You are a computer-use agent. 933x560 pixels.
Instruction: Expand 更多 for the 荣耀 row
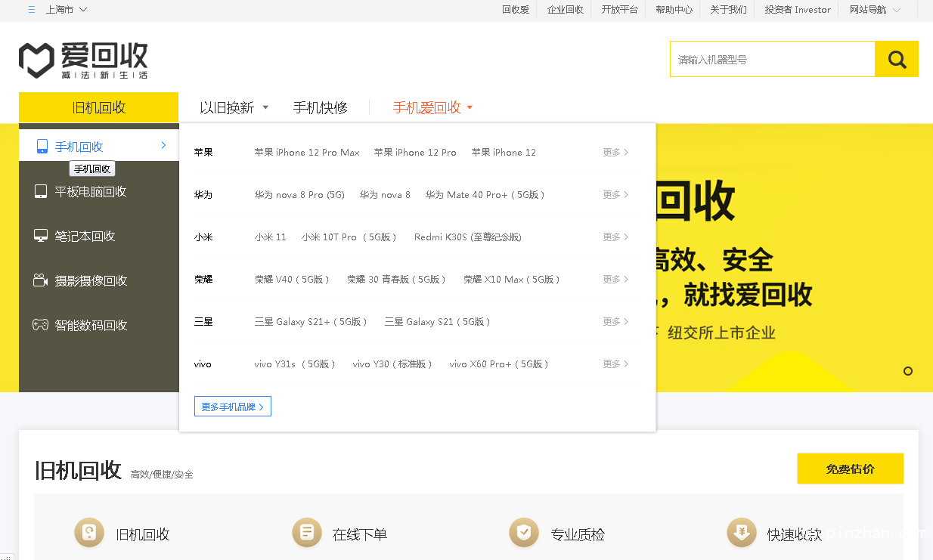click(x=615, y=280)
